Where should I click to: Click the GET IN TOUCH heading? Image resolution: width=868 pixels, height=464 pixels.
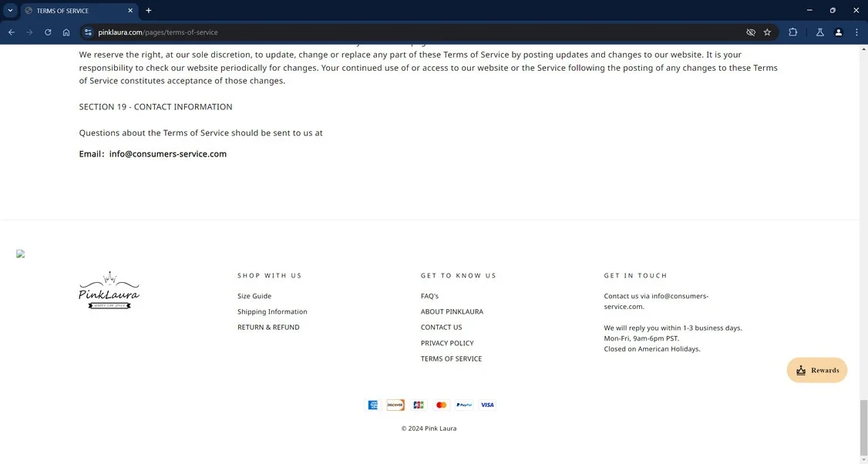(x=635, y=276)
